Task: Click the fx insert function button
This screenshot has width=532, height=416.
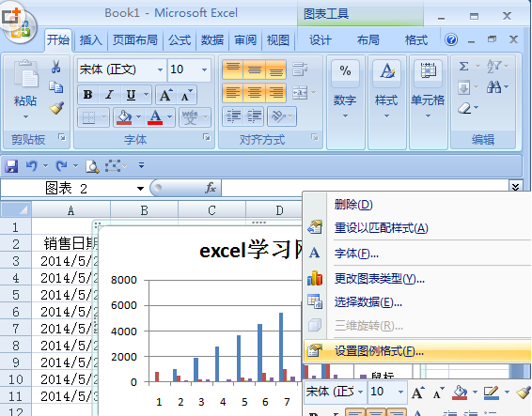Action: [x=210, y=188]
